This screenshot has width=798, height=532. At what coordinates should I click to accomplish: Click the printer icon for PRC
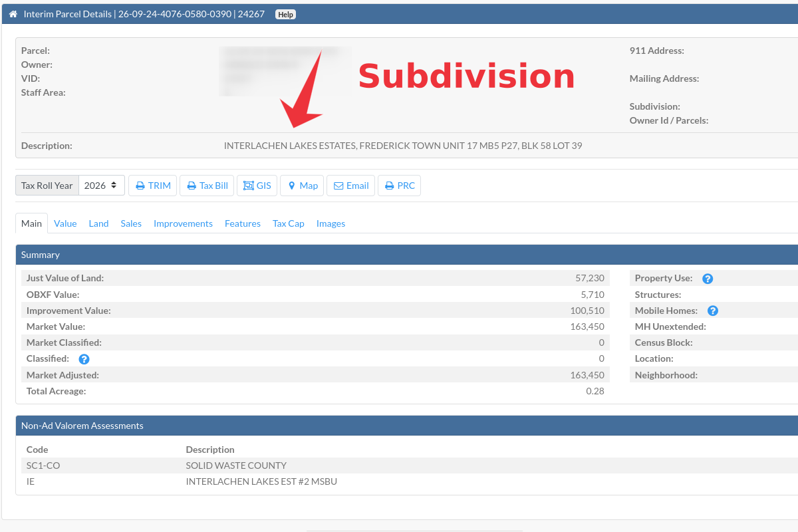point(388,186)
